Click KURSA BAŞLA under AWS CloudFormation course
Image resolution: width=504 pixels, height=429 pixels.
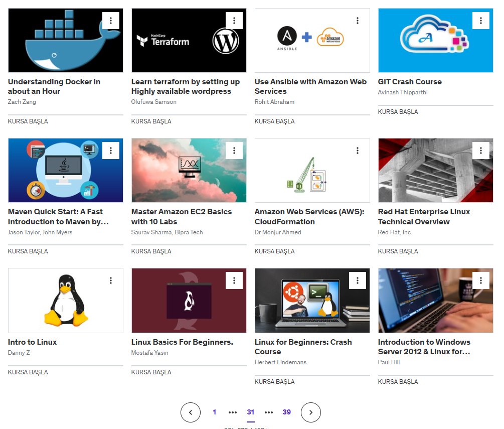pos(274,251)
